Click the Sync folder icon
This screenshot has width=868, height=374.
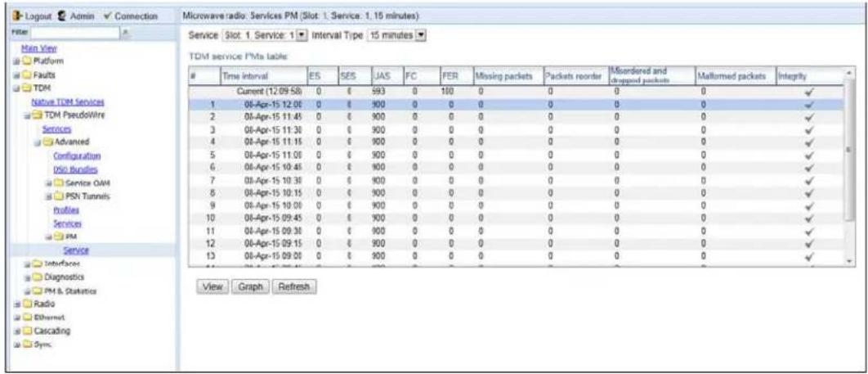(25, 345)
